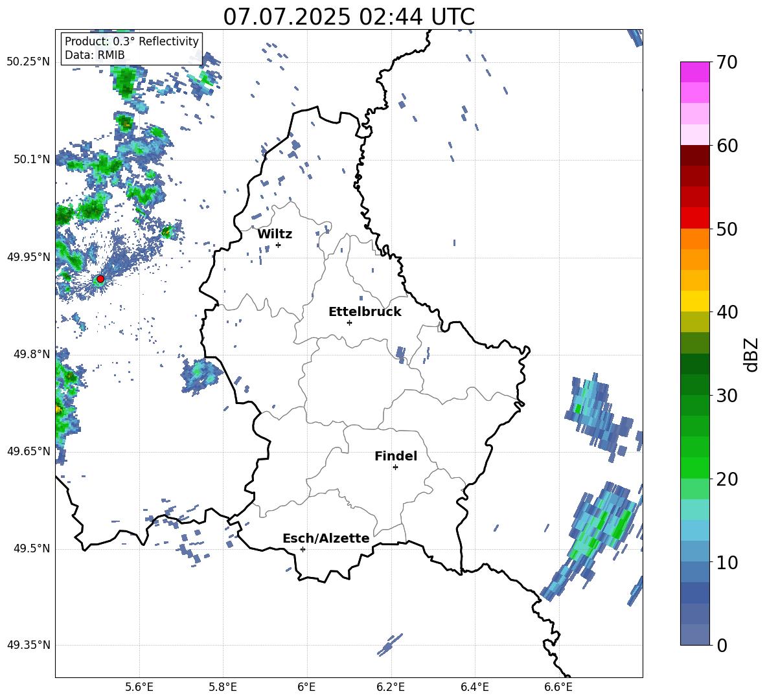This screenshot has height=700, width=767.
Task: Click colorbar tick label 0
Action: coord(722,645)
